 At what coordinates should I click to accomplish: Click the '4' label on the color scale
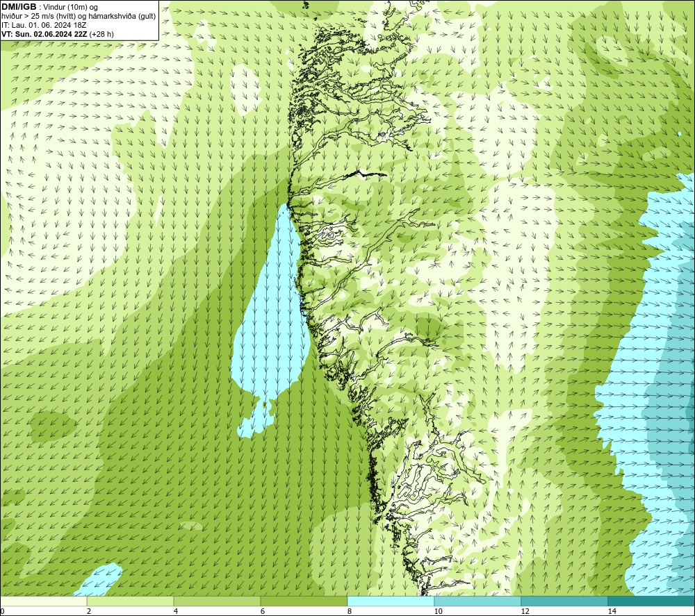(x=176, y=611)
